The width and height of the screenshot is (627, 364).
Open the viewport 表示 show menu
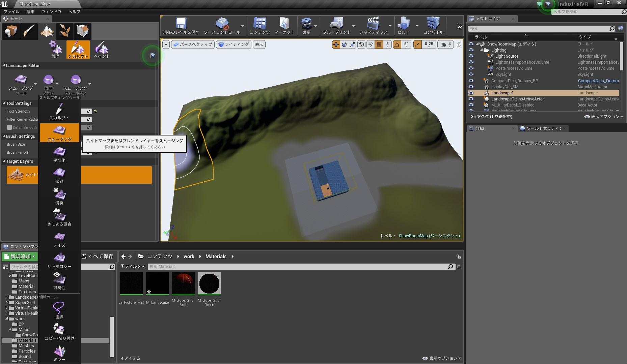[x=259, y=44]
